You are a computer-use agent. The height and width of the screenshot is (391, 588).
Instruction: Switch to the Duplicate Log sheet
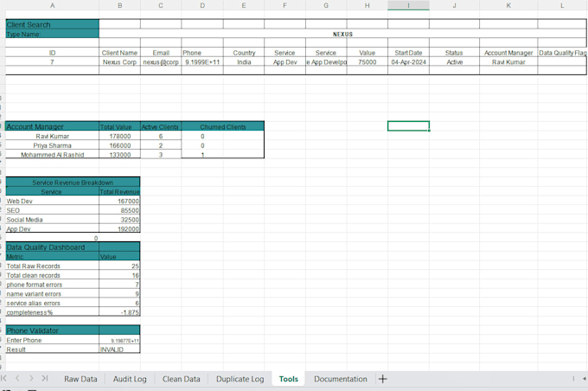click(x=240, y=379)
